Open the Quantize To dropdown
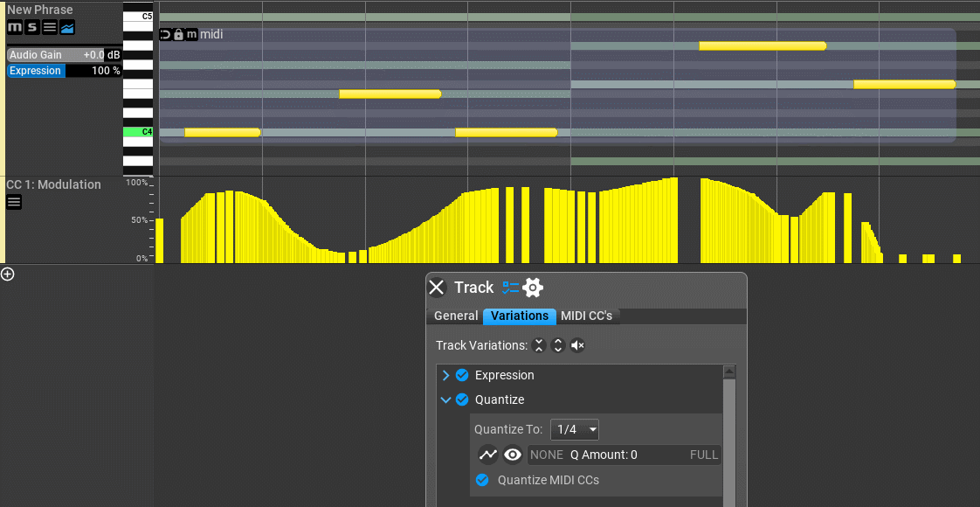Image resolution: width=980 pixels, height=507 pixels. coord(575,429)
